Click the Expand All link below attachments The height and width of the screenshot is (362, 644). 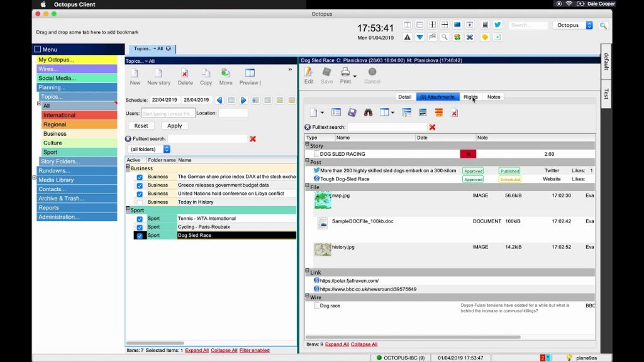[x=338, y=344]
